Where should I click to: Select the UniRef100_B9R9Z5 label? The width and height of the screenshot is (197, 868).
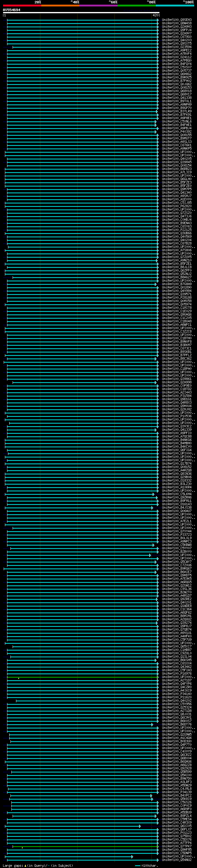coord(177,77)
